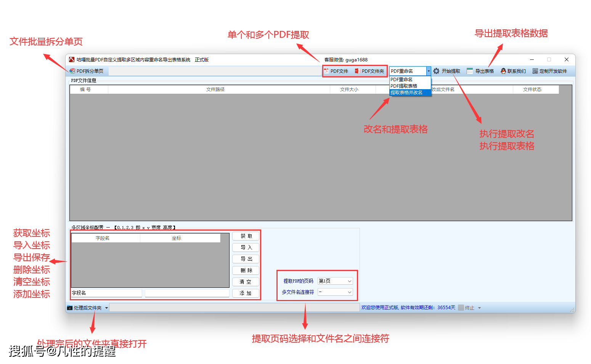Click the 导出 coordinates button
Image resolution: width=591 pixels, height=364 pixels.
click(x=246, y=259)
